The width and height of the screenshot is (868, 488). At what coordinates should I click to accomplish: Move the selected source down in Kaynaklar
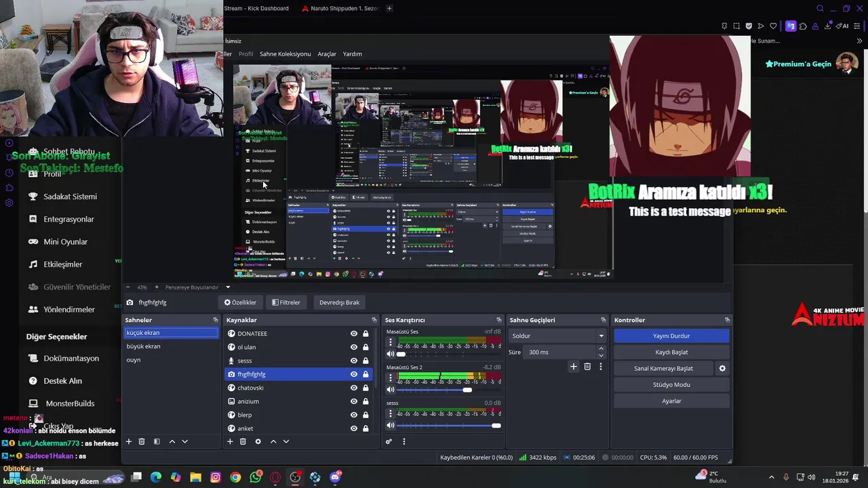[286, 441]
